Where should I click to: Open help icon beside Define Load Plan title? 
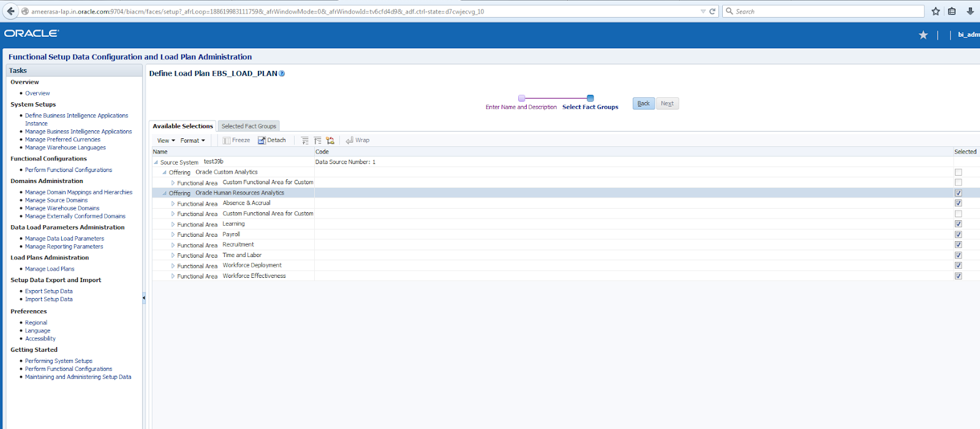tap(282, 73)
